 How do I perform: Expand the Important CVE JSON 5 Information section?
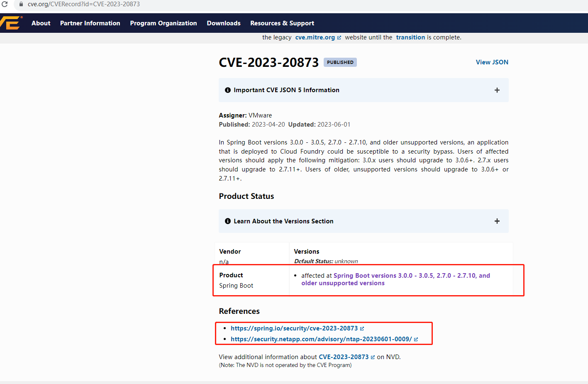click(497, 90)
